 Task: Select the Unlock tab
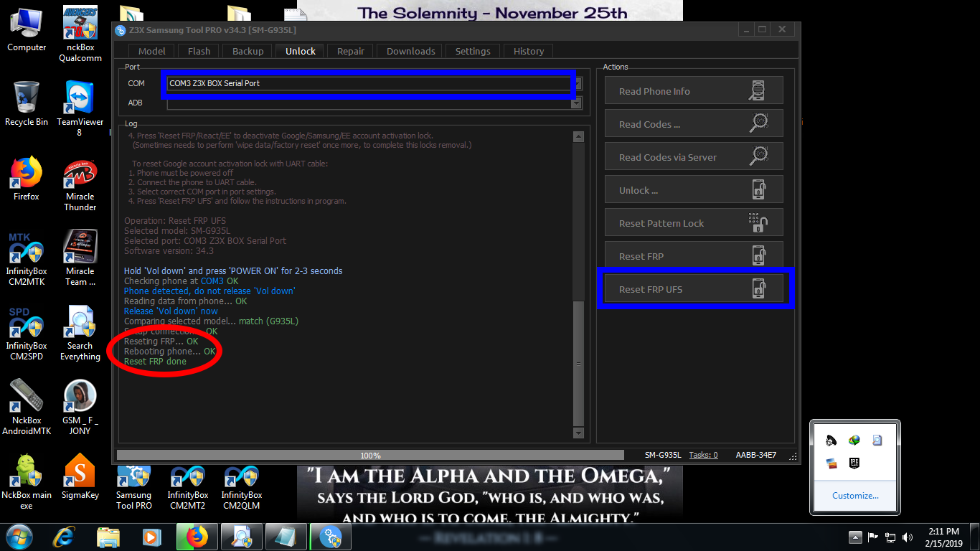(301, 51)
